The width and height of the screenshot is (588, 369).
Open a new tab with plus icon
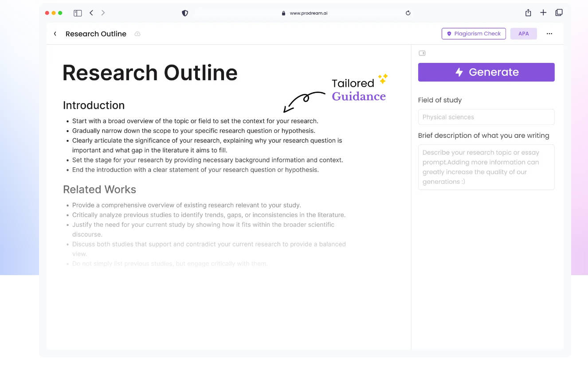pos(543,13)
